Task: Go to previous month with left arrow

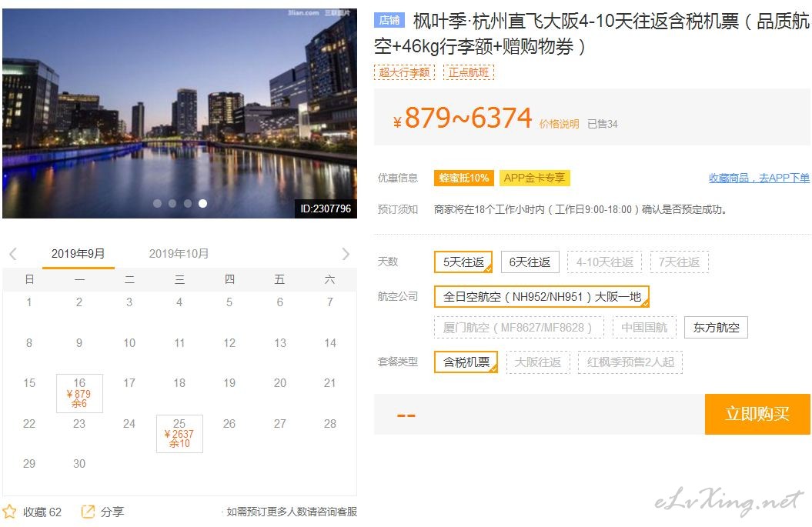Action: click(13, 254)
